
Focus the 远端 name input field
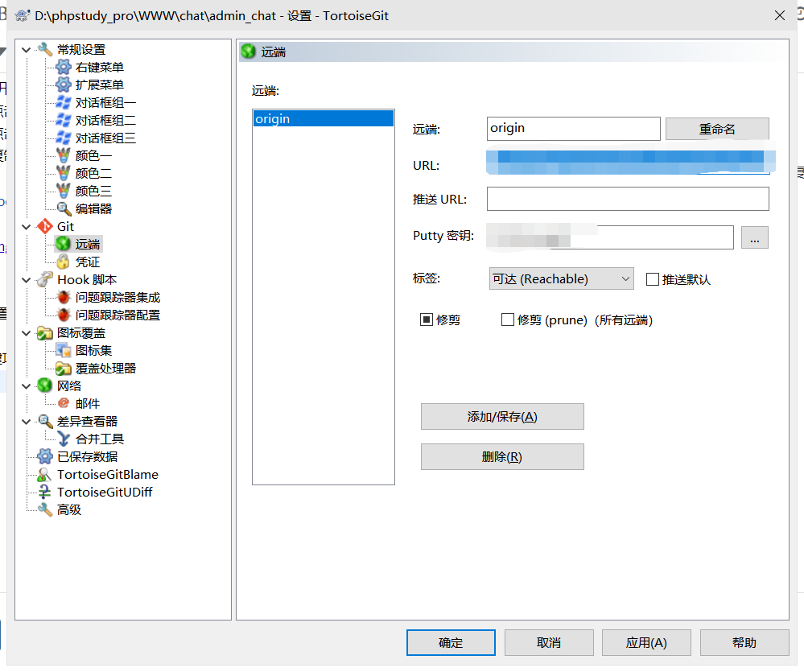click(x=573, y=129)
